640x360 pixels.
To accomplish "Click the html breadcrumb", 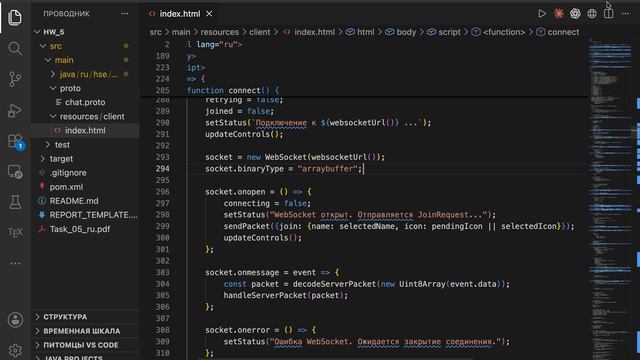I will (360, 32).
